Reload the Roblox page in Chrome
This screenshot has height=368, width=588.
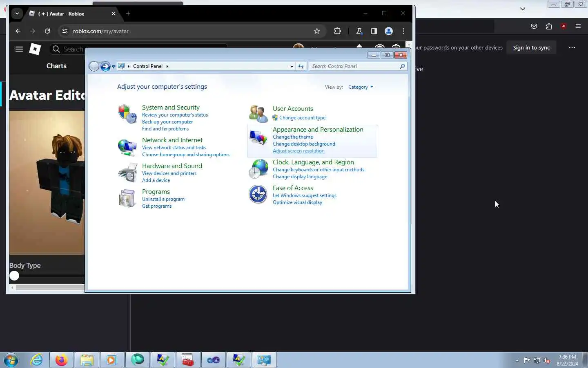47,31
